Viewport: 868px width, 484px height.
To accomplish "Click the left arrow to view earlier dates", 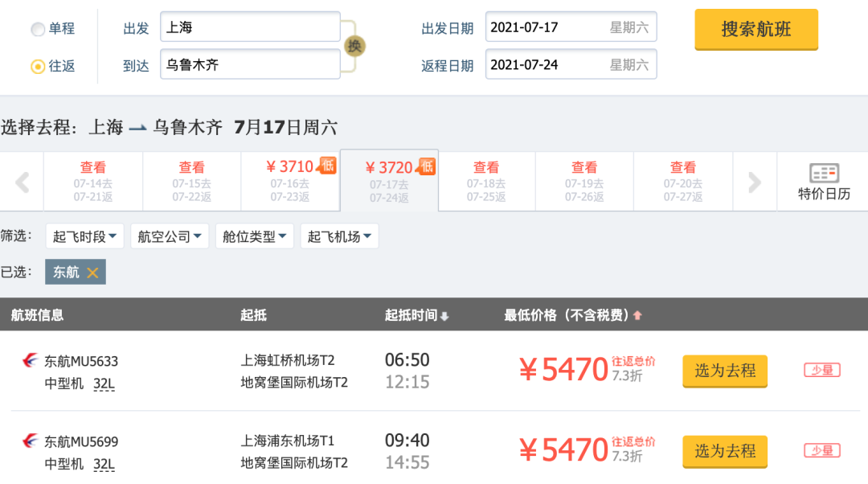I will pyautogui.click(x=21, y=181).
